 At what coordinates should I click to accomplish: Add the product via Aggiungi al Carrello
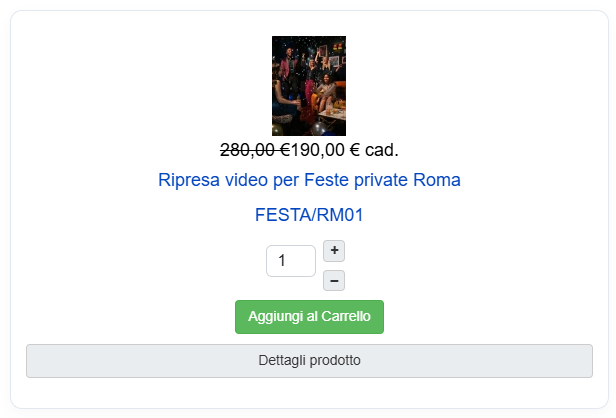pos(310,317)
